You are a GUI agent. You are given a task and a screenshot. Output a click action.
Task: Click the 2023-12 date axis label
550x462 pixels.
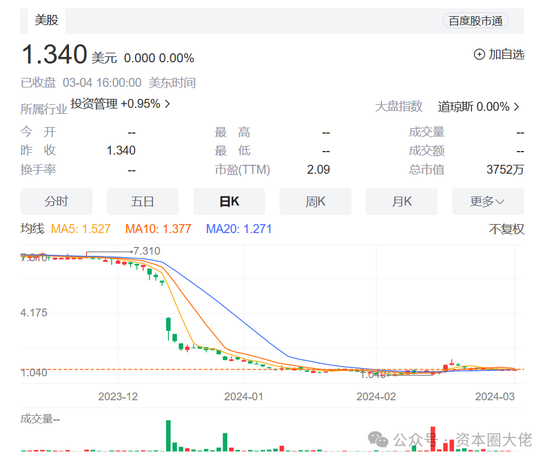[x=118, y=396]
